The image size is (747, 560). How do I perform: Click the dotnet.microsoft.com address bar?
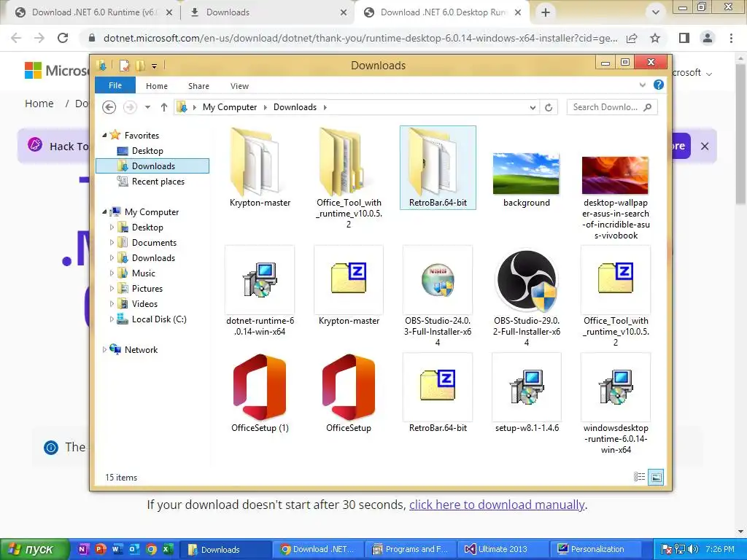[360, 38]
